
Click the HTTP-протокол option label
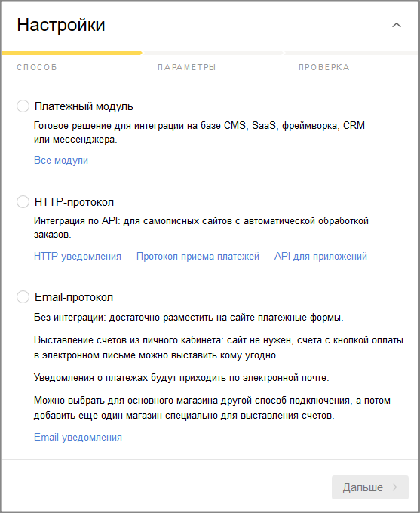pyautogui.click(x=74, y=202)
